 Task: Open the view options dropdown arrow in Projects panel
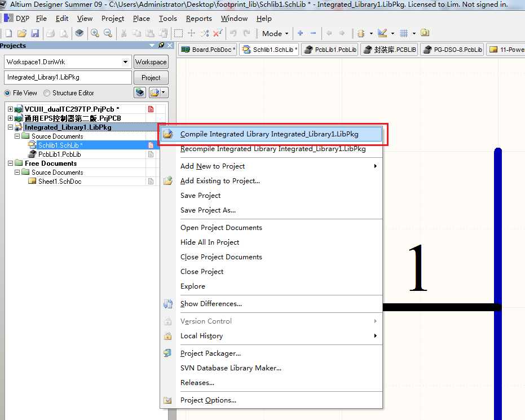pyautogui.click(x=164, y=92)
